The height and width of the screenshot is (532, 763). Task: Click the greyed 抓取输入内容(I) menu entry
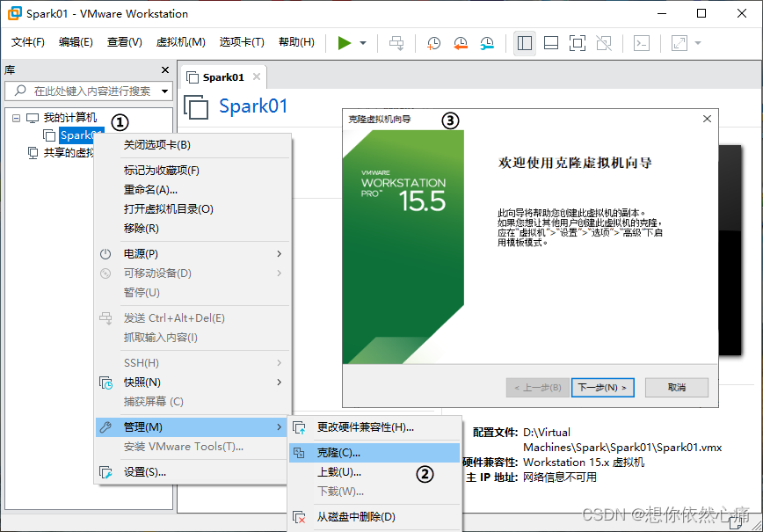click(x=193, y=338)
